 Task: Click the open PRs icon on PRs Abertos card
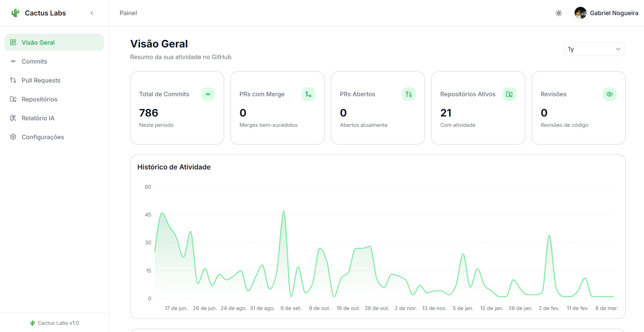click(409, 94)
